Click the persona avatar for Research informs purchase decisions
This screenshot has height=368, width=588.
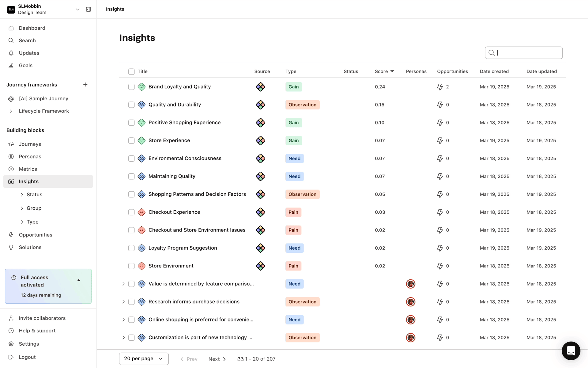[x=411, y=302]
